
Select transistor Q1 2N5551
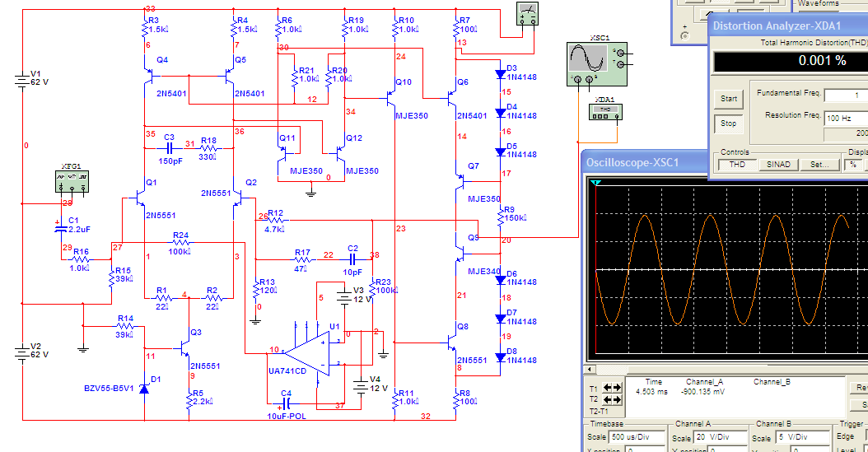coord(139,198)
